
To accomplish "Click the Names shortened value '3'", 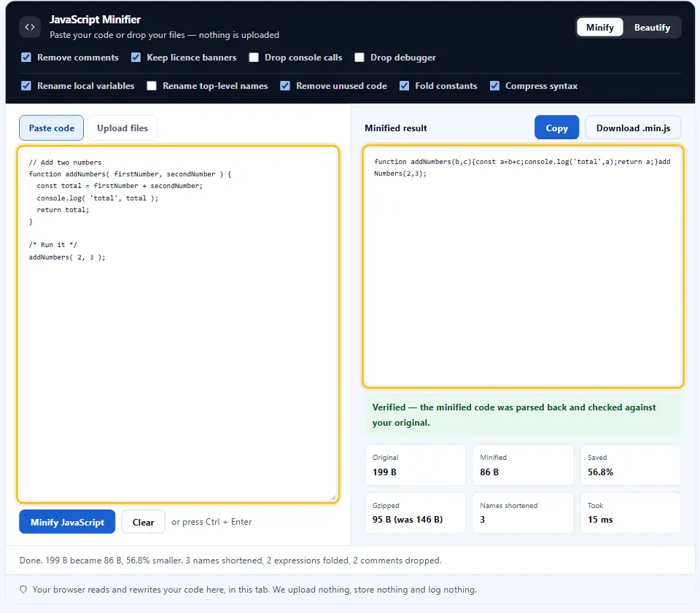I will (x=482, y=519).
